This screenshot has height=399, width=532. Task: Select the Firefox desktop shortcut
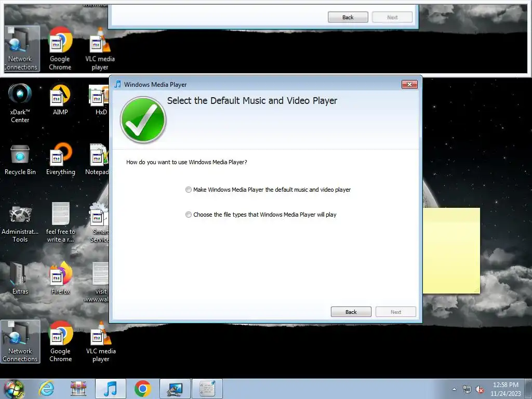click(x=60, y=277)
